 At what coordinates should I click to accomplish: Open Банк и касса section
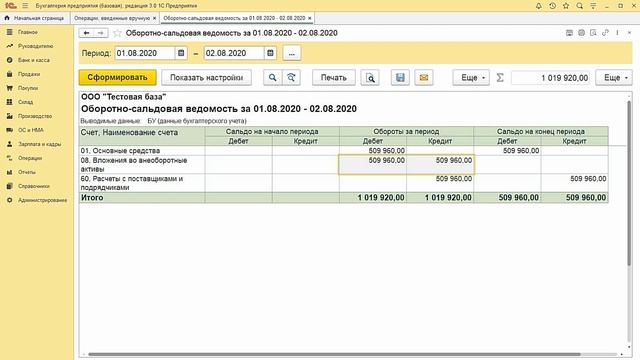[x=33, y=60]
